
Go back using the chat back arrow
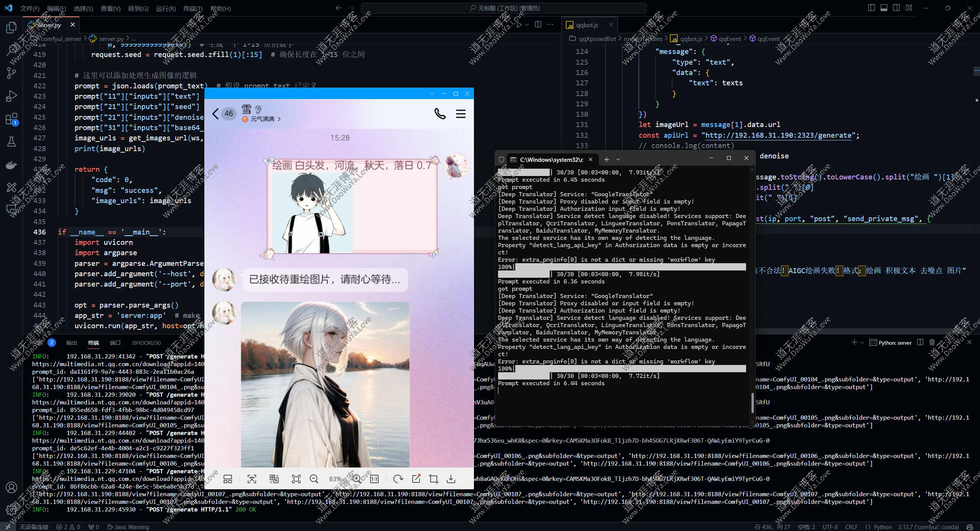[215, 114]
